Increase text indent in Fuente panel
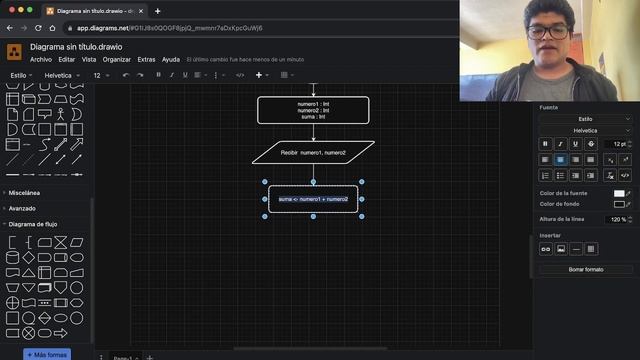640x360 pixels. (591, 176)
